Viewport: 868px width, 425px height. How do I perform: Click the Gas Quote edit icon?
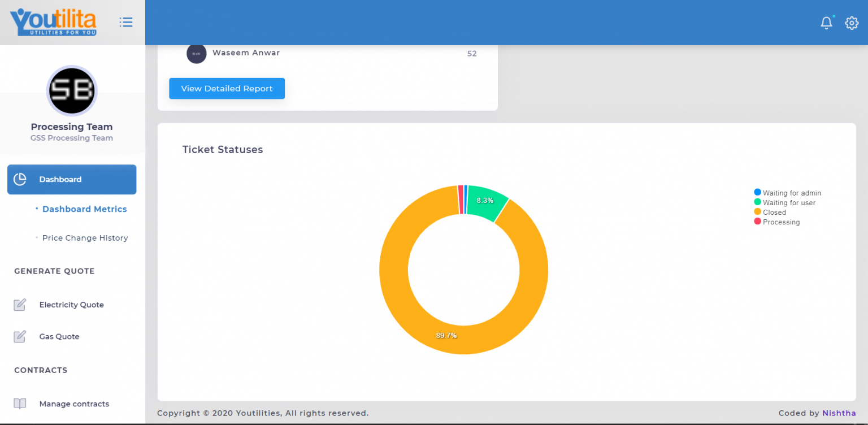pyautogui.click(x=20, y=336)
